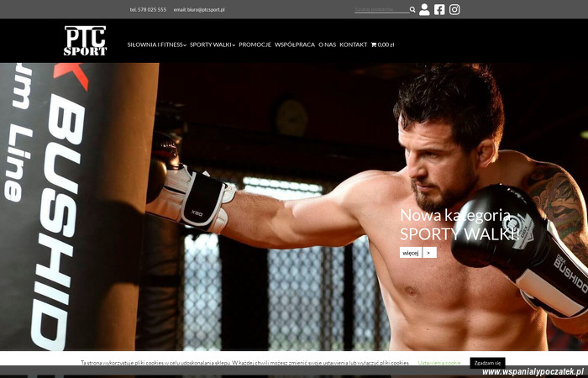Open the O nas page
This screenshot has height=378, width=588.
pyautogui.click(x=328, y=45)
